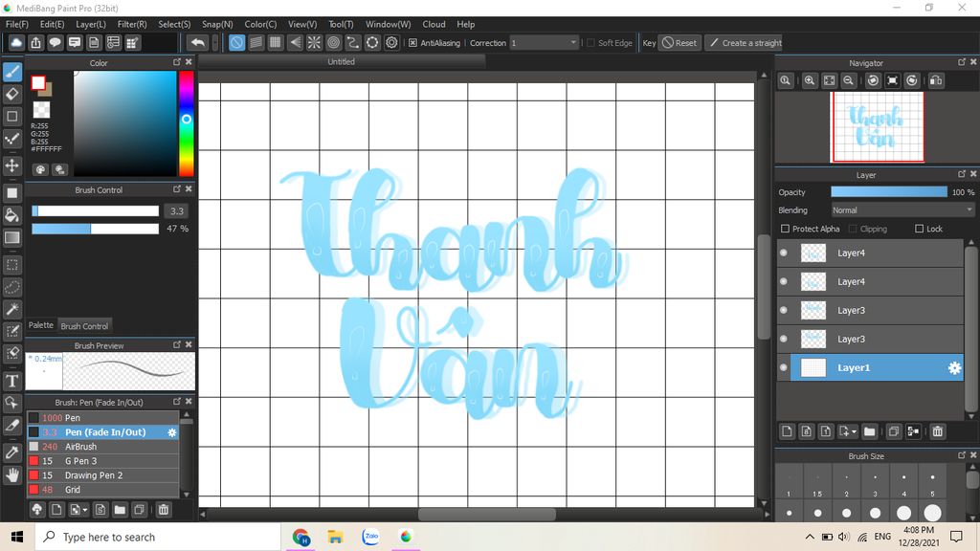Enable the layer Lock checkbox

pos(920,229)
